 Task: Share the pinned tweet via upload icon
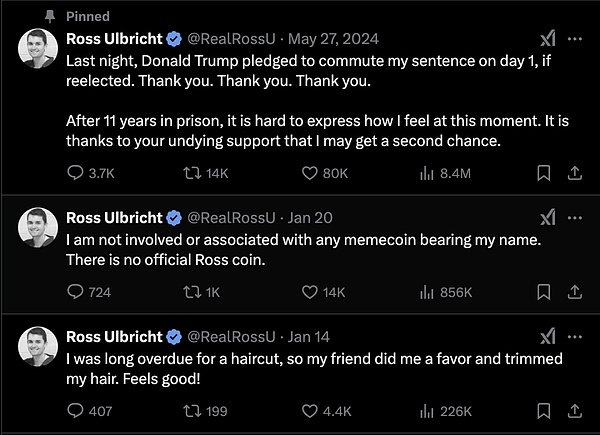tap(574, 173)
